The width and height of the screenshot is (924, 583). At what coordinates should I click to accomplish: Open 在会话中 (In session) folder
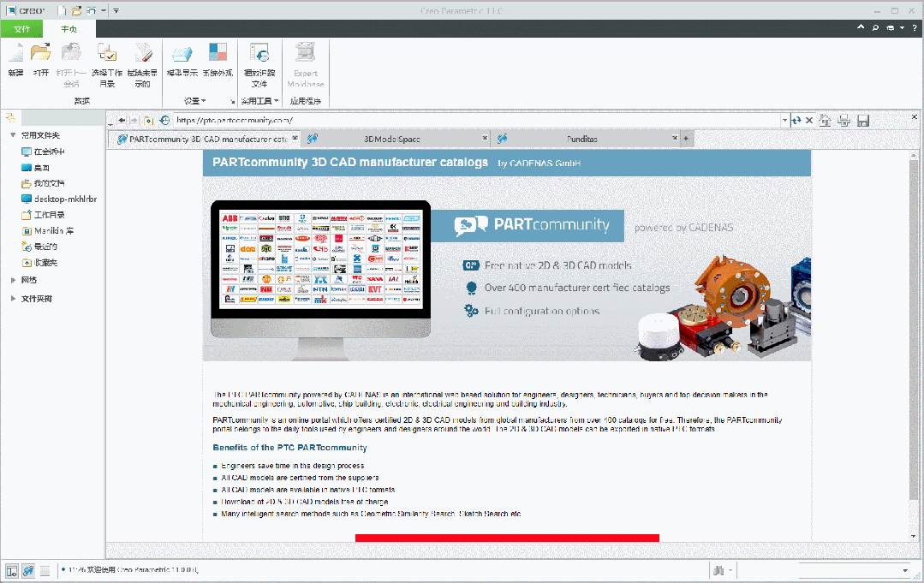pos(43,152)
